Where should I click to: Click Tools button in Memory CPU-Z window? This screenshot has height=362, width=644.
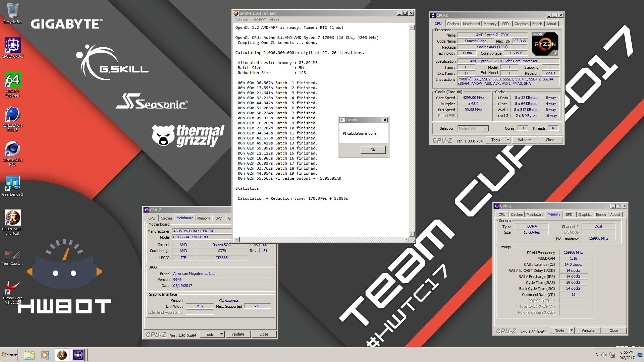[x=559, y=331]
